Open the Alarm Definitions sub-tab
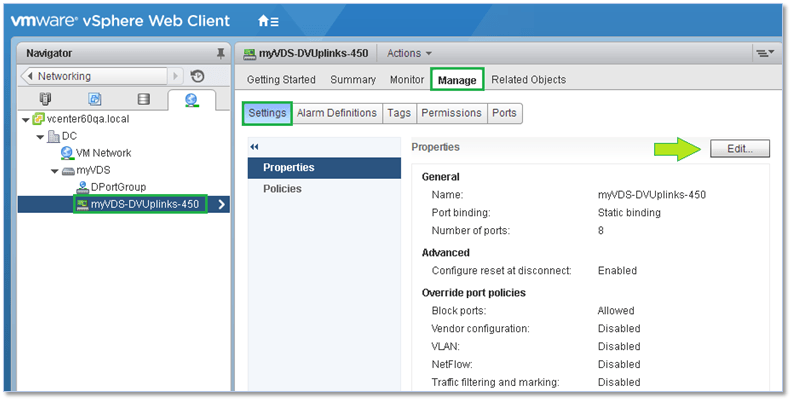The image size is (792, 401). tap(337, 113)
